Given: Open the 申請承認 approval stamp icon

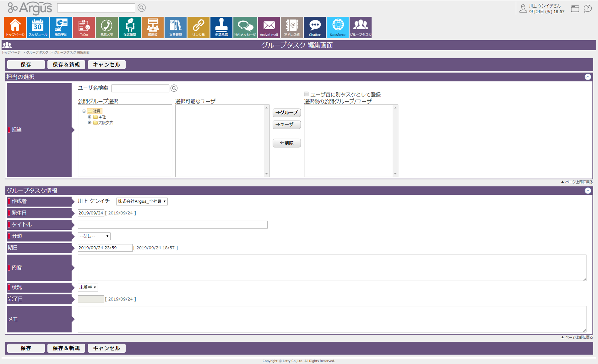Looking at the screenshot, I should click(x=221, y=28).
